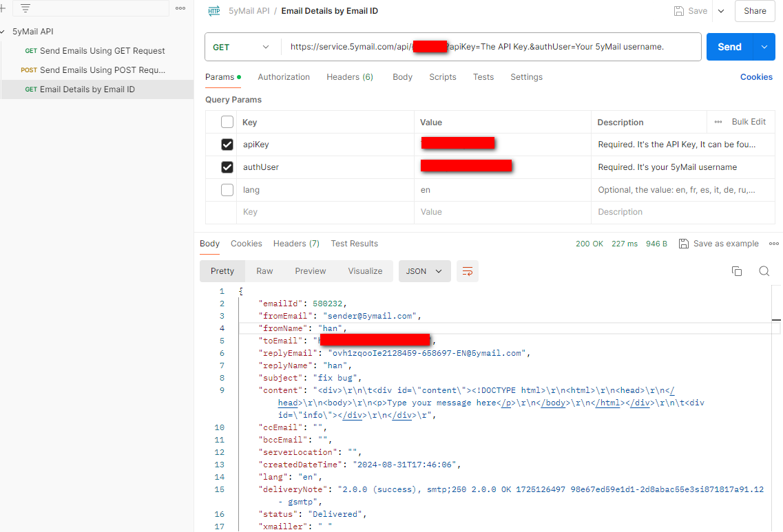Viewport: 783px width, 532px height.
Task: Switch to response Cookies tab
Action: coord(246,244)
